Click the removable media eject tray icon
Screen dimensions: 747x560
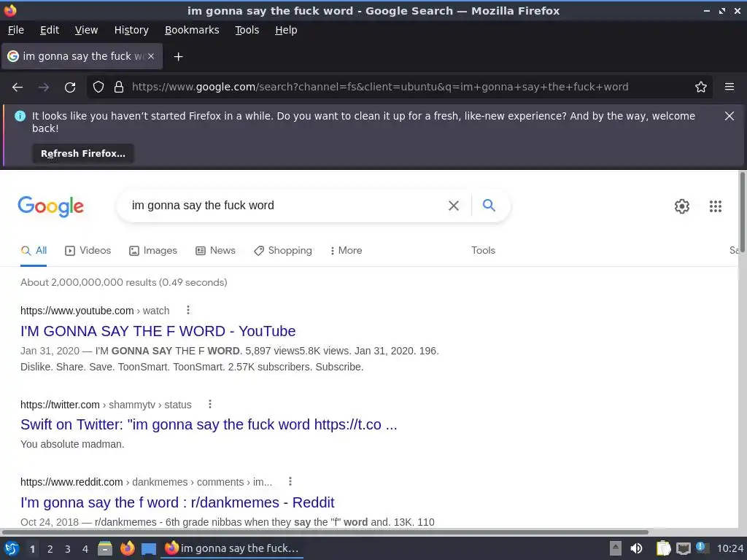[616, 548]
